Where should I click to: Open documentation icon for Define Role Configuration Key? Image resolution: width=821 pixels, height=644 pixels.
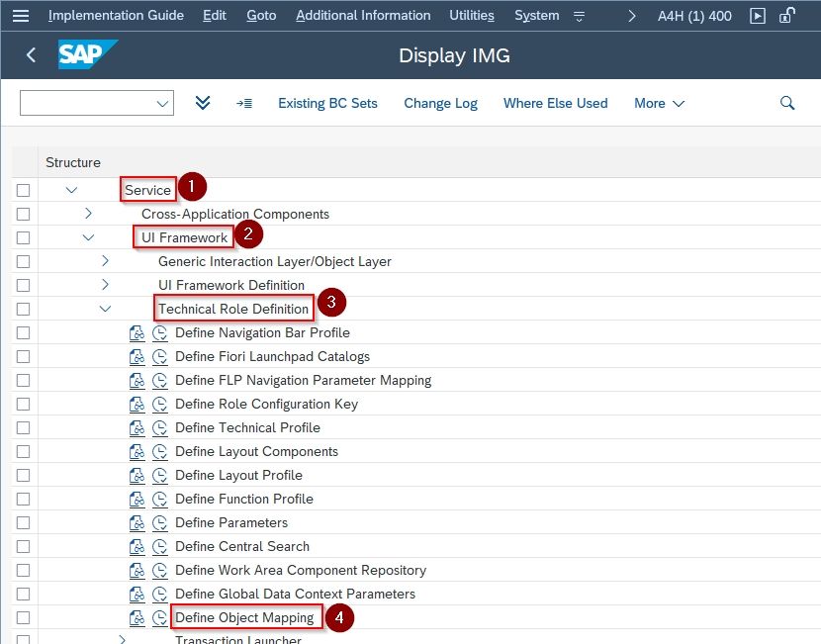point(137,405)
